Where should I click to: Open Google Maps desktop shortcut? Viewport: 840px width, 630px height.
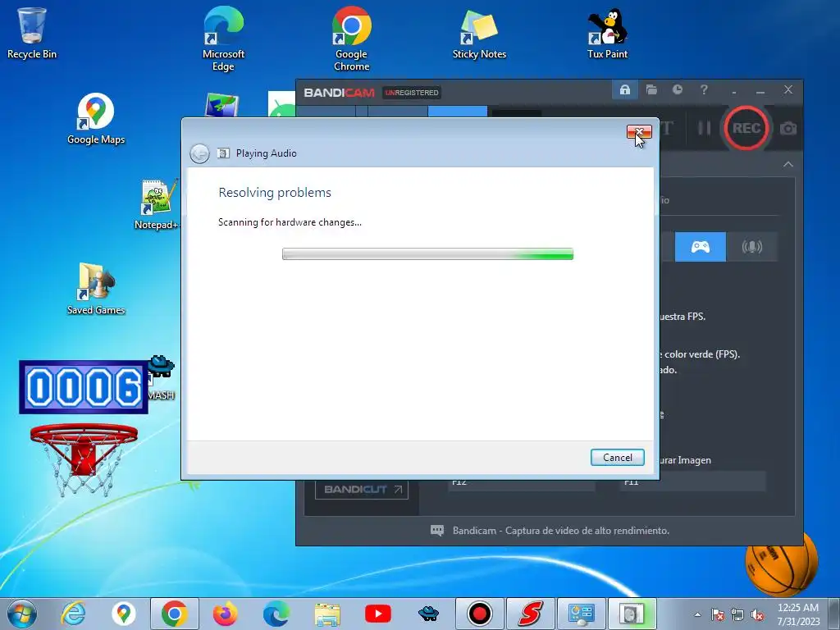pos(96,119)
